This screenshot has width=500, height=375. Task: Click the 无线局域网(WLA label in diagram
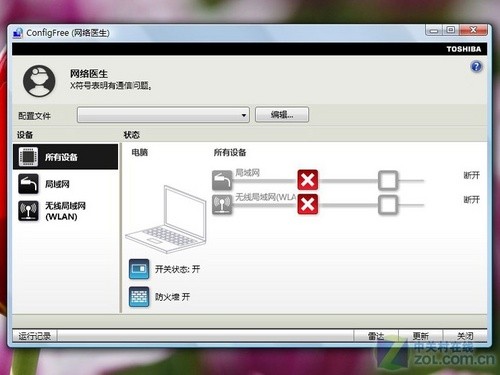tap(266, 197)
